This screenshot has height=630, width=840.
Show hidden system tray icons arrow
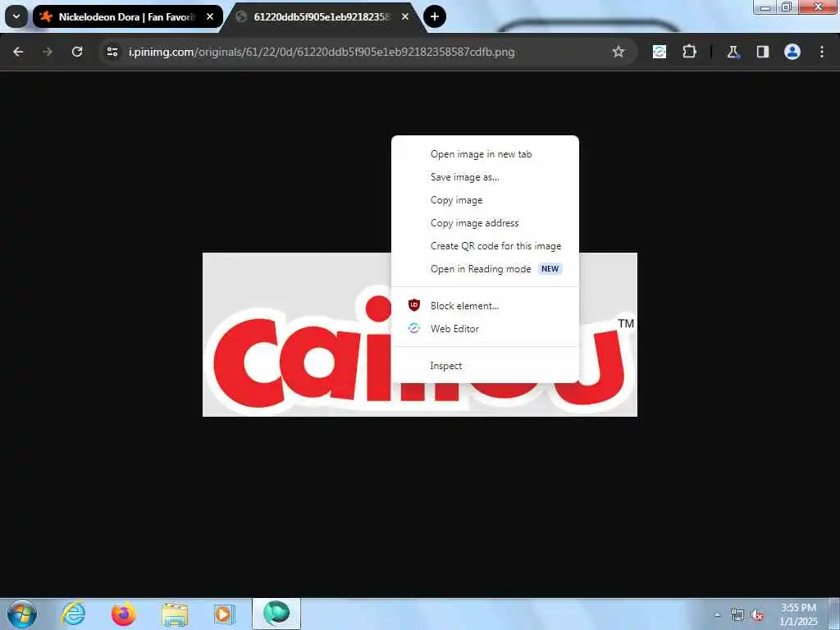717,614
